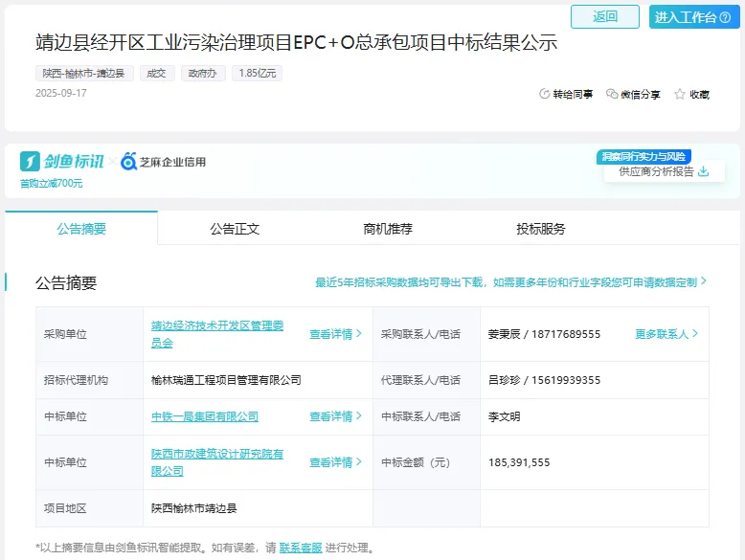
Task: Click the 收藏 star icon
Action: [x=680, y=94]
